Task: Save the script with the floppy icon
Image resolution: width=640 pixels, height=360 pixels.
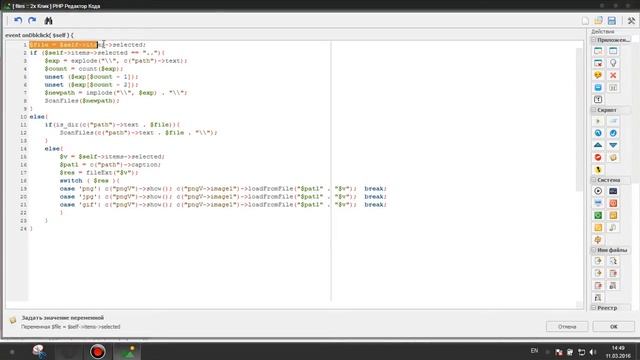Action: [611, 21]
